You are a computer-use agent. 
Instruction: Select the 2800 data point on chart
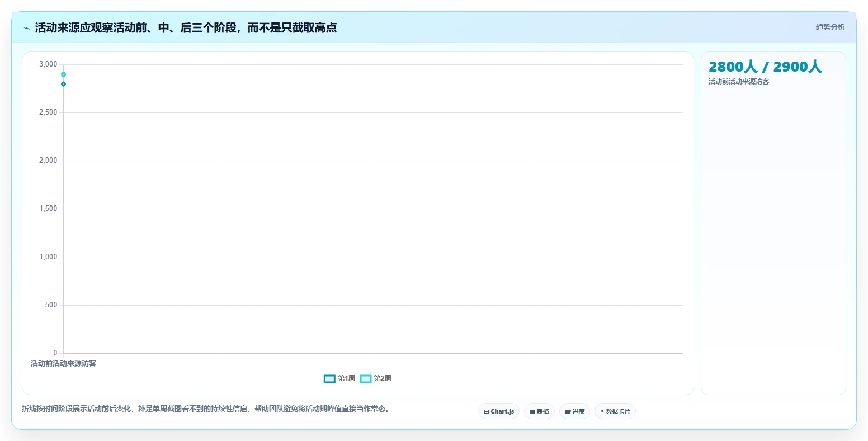tap(63, 84)
